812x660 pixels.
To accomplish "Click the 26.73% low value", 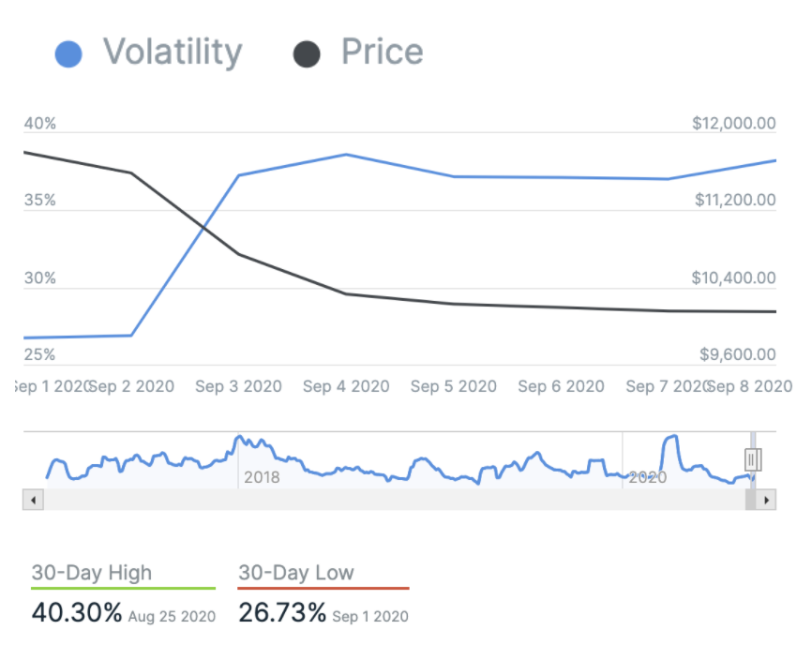I will 282,614.
